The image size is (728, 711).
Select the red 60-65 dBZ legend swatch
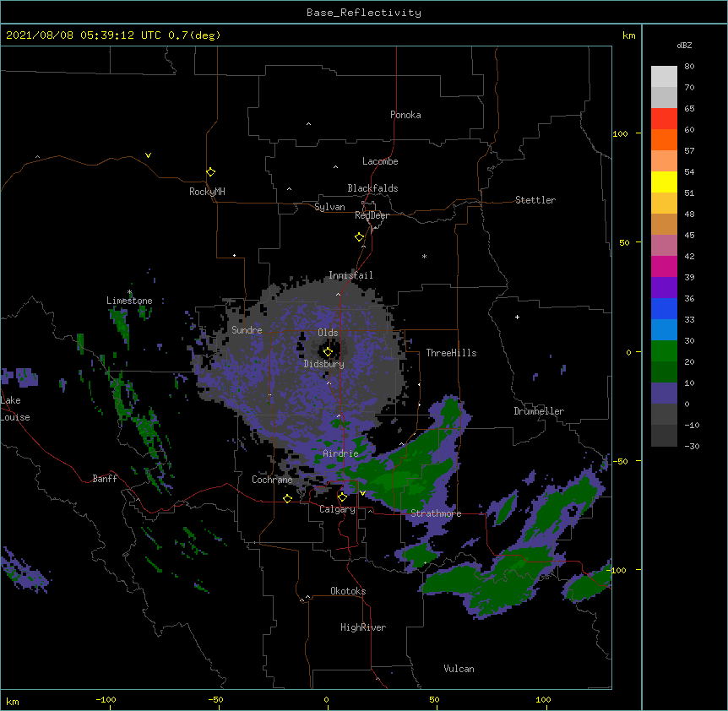coord(664,119)
